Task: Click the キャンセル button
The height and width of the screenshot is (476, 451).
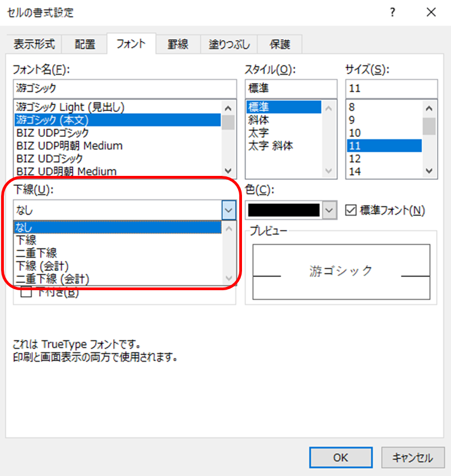Action: pyautogui.click(x=412, y=457)
